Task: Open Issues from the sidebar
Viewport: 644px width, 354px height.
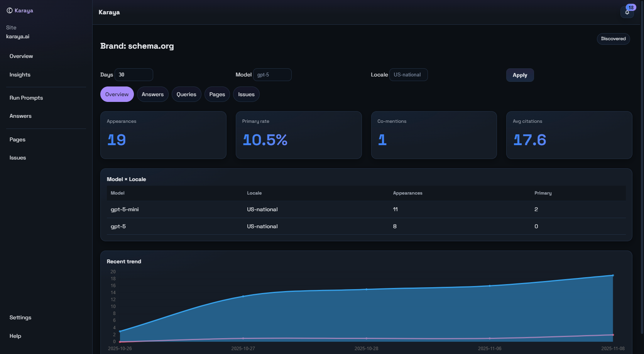Action: pyautogui.click(x=18, y=158)
